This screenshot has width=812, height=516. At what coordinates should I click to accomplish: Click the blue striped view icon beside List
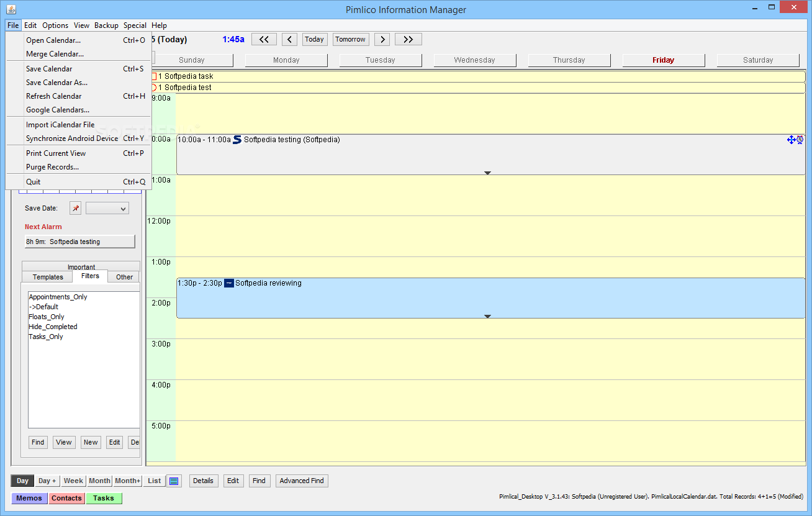coord(174,481)
